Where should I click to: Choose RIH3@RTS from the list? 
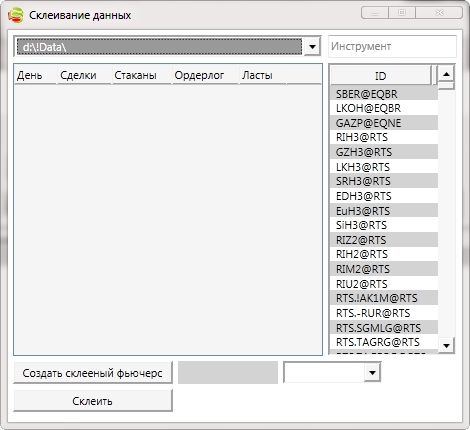coord(384,137)
